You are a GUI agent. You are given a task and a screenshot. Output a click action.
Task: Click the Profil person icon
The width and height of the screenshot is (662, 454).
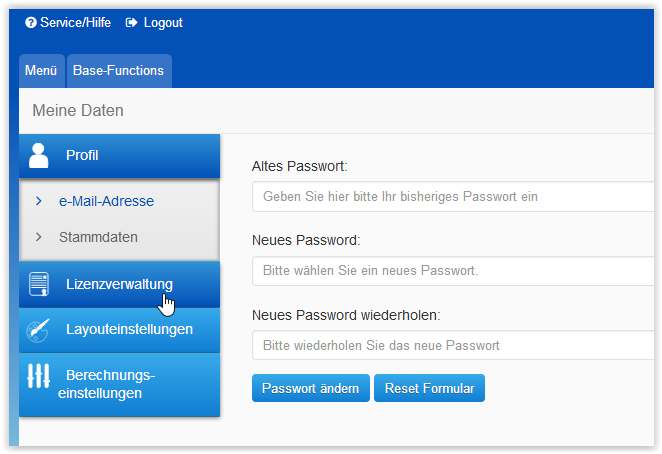click(x=39, y=155)
